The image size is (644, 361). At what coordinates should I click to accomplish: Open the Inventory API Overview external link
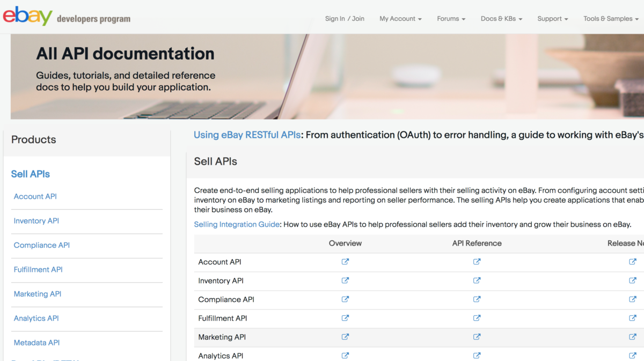(345, 281)
